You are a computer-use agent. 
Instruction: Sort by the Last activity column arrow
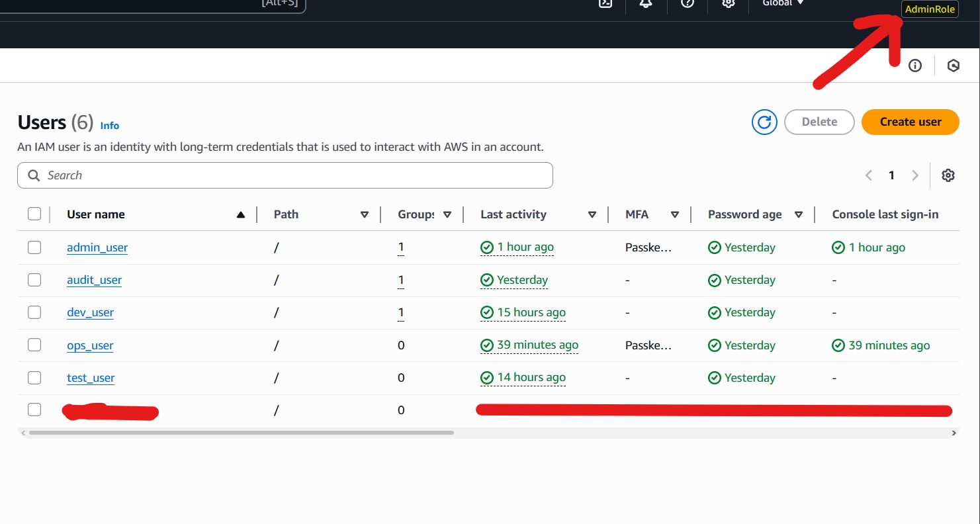592,214
